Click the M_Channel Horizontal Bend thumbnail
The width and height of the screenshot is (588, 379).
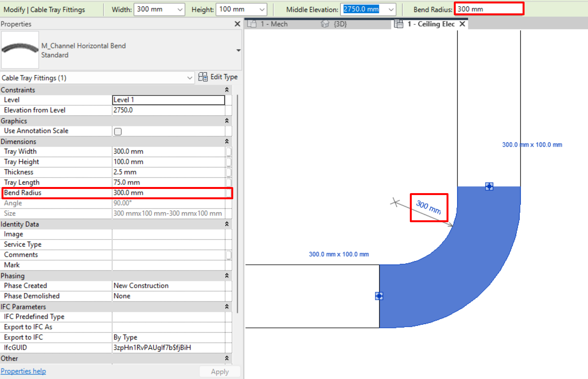[x=20, y=50]
